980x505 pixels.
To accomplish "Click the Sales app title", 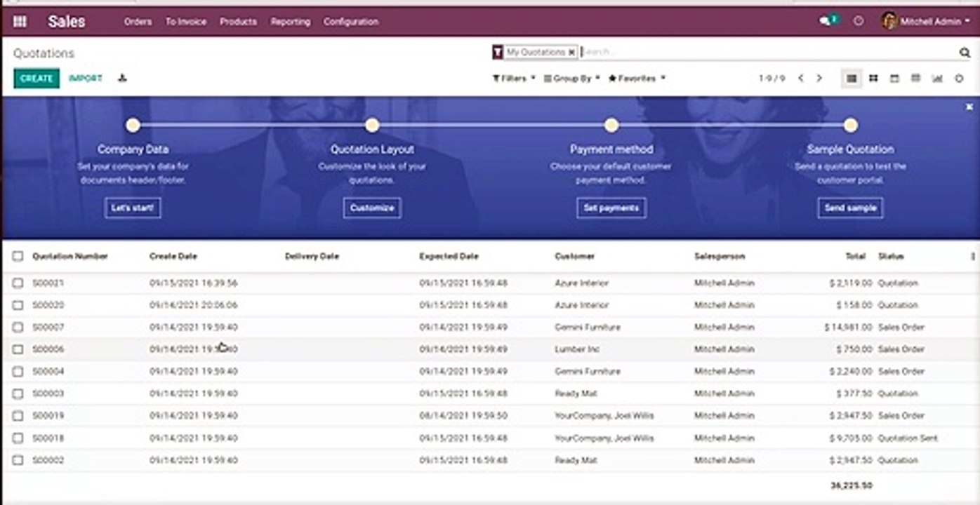I will click(x=67, y=22).
